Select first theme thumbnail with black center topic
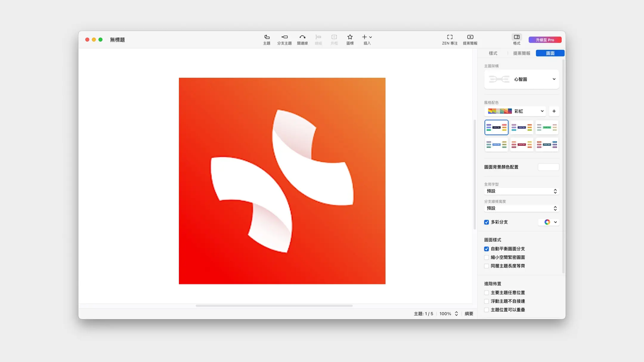This screenshot has width=644, height=362. [x=496, y=128]
